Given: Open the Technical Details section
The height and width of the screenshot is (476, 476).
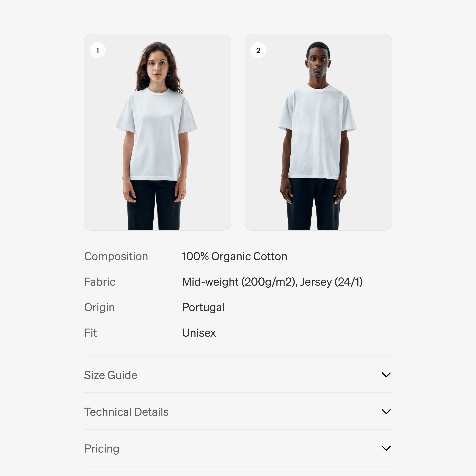Looking at the screenshot, I should pyautogui.click(x=238, y=411).
